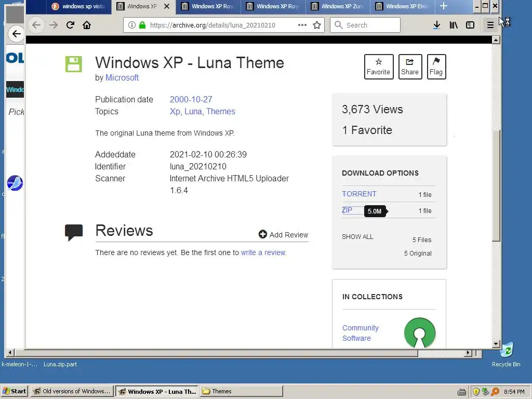Click the Favorite button
Screen dimensions: 532x399
pyautogui.click(x=379, y=67)
